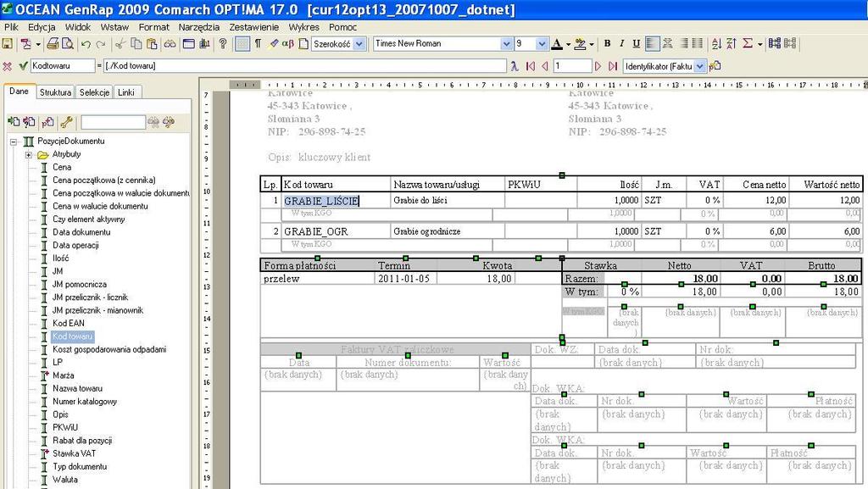Toggle Bold formatting
This screenshot has height=489, width=868.
(x=607, y=44)
